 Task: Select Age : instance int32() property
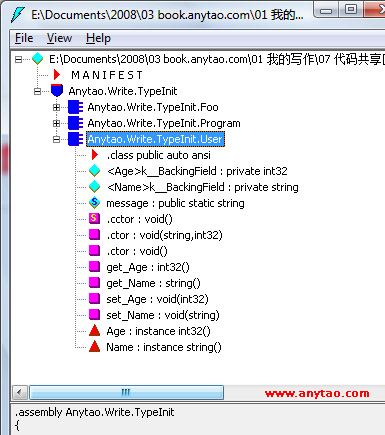point(158,331)
